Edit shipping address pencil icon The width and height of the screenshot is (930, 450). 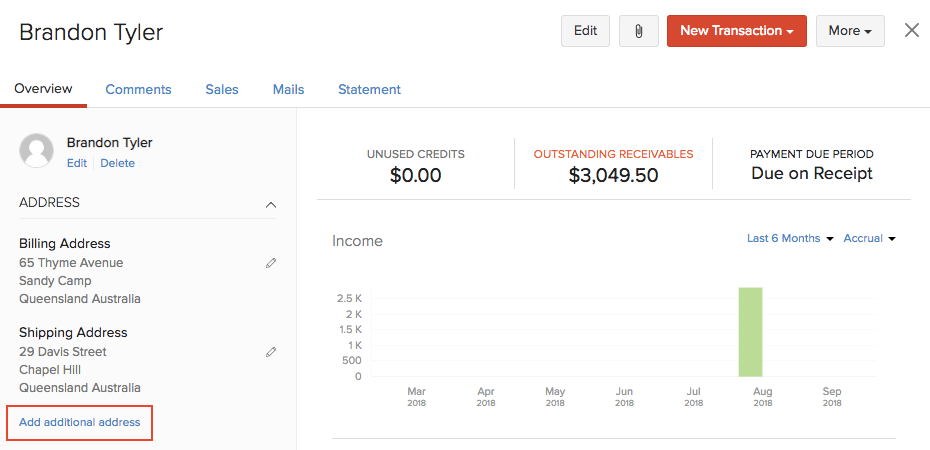[271, 352]
